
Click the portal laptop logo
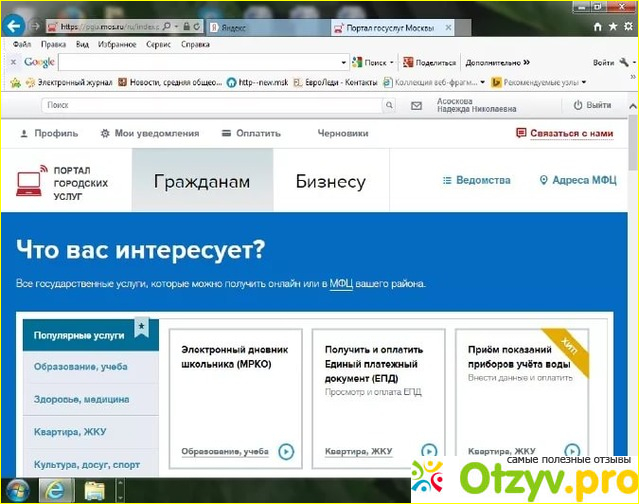click(x=29, y=182)
